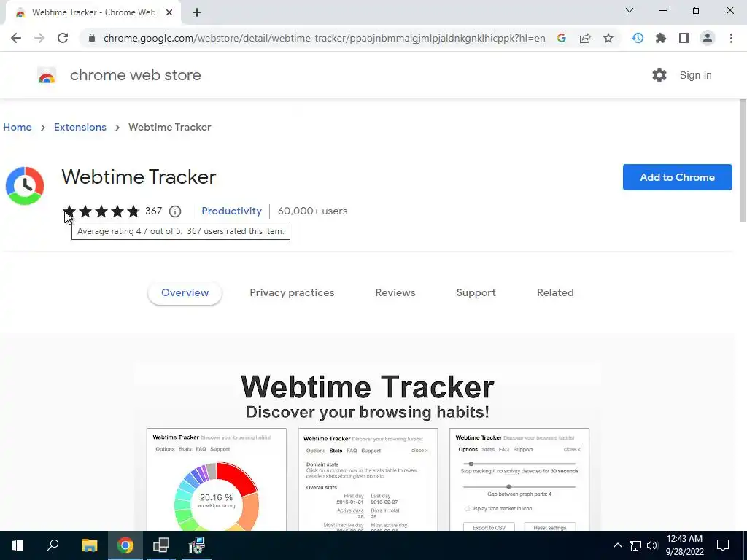Bookmark this page with the star icon

[608, 38]
